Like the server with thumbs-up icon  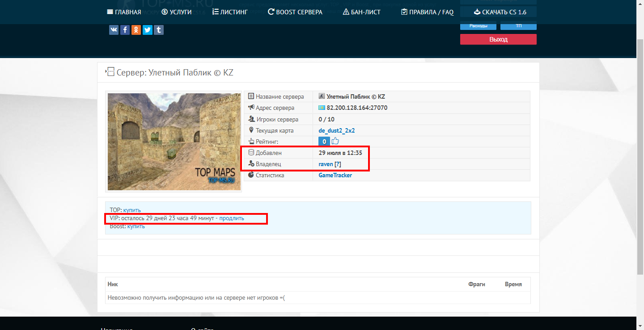tap(335, 142)
